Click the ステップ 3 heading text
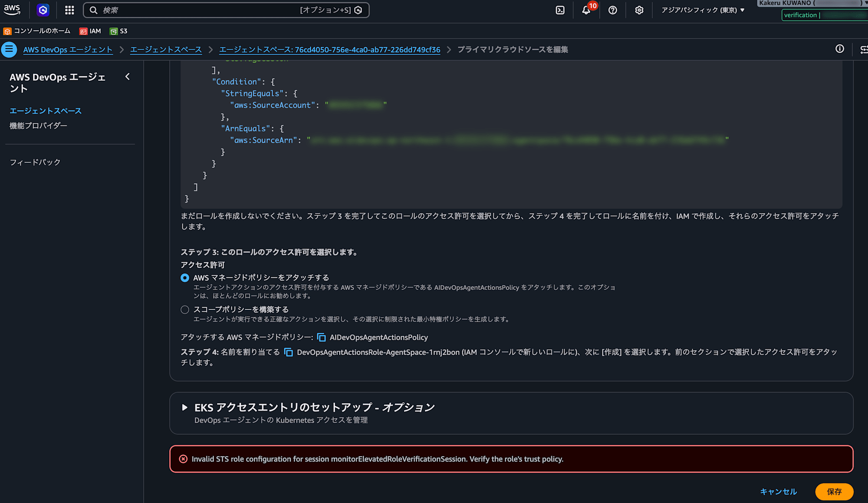Image resolution: width=868 pixels, height=503 pixels. pos(269,252)
